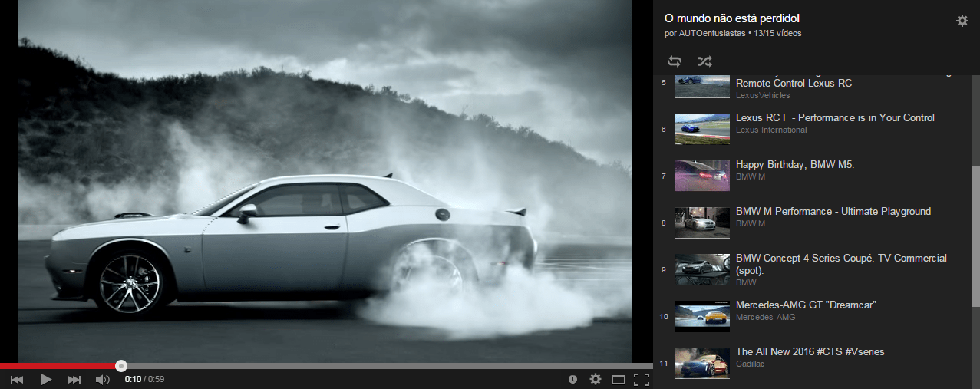The width and height of the screenshot is (980, 389).
Task: Open the player settings gear
Action: pos(595,379)
